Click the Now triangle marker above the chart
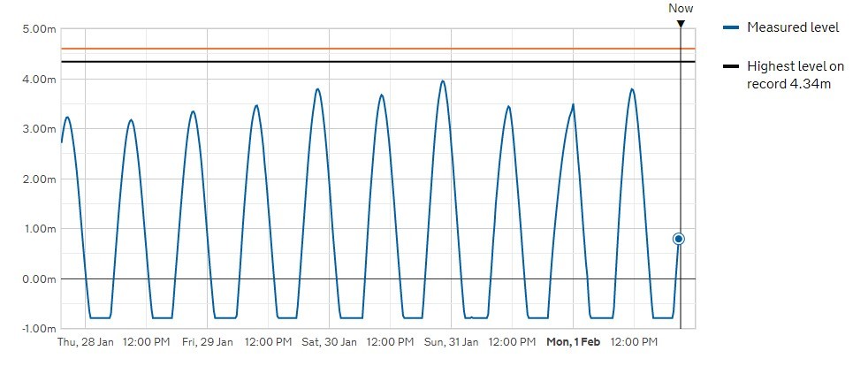Image resolution: width=868 pixels, height=366 pixels. [680, 24]
